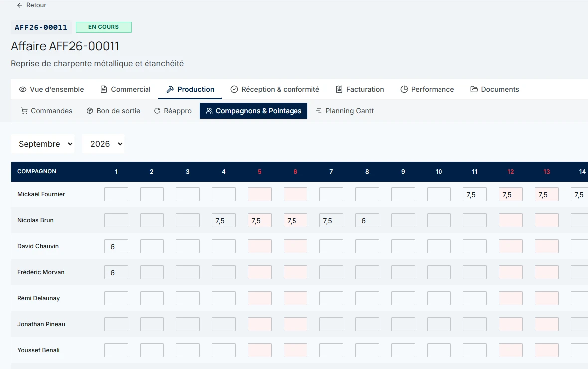The image size is (588, 369).
Task: Click the refresh icon of Réappro
Action: pyautogui.click(x=157, y=111)
